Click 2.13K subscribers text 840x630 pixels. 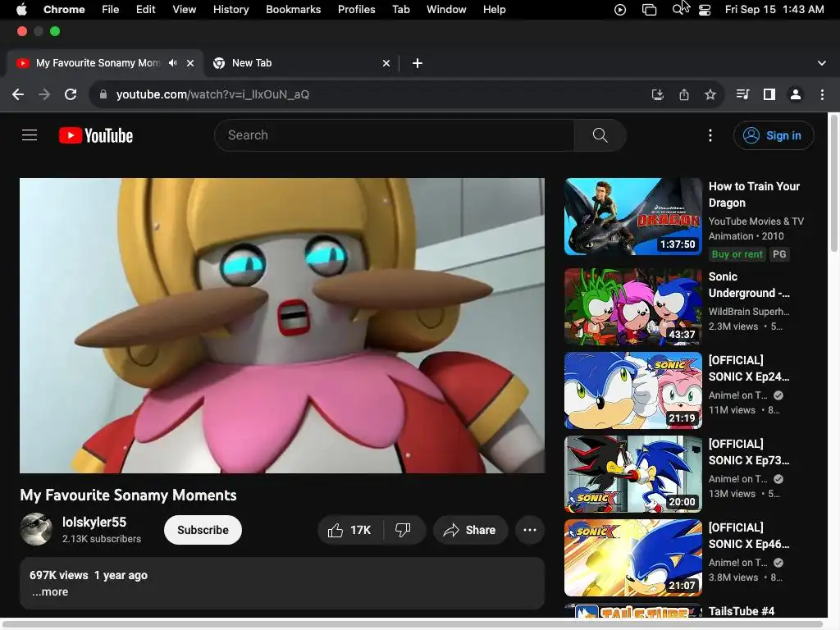pos(102,539)
